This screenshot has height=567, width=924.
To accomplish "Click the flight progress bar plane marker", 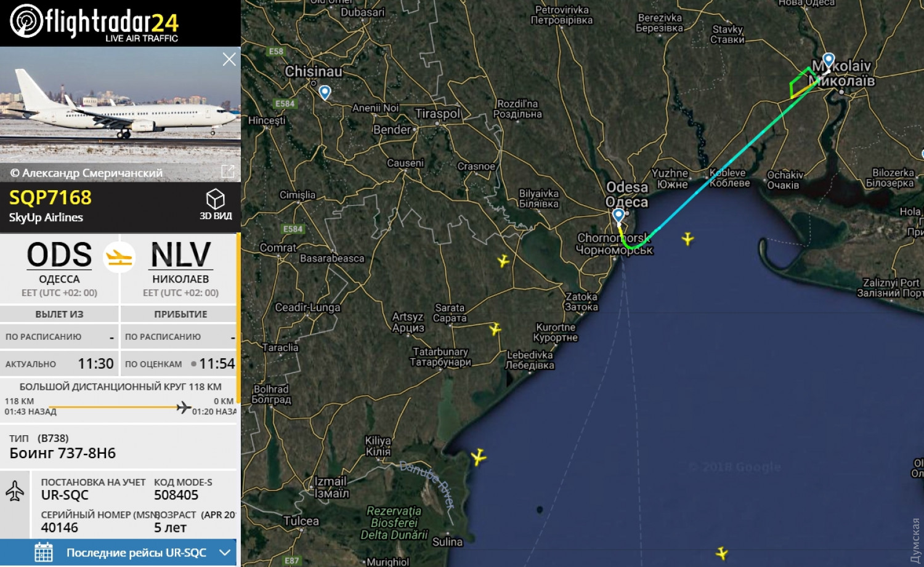I will tap(183, 407).
